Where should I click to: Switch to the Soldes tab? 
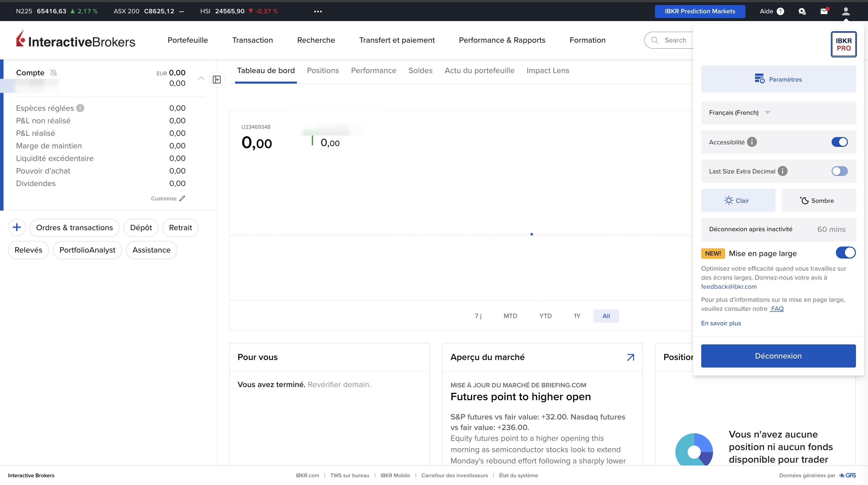(x=420, y=70)
